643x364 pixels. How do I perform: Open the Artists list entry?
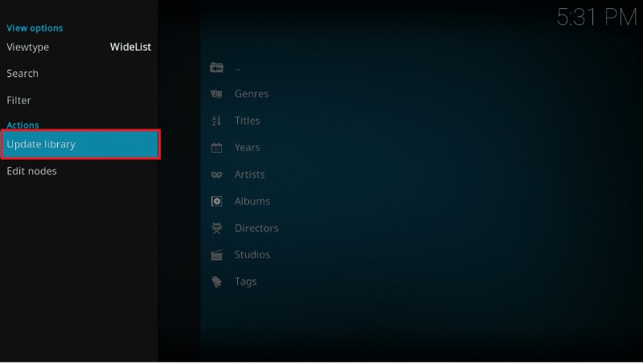point(249,174)
